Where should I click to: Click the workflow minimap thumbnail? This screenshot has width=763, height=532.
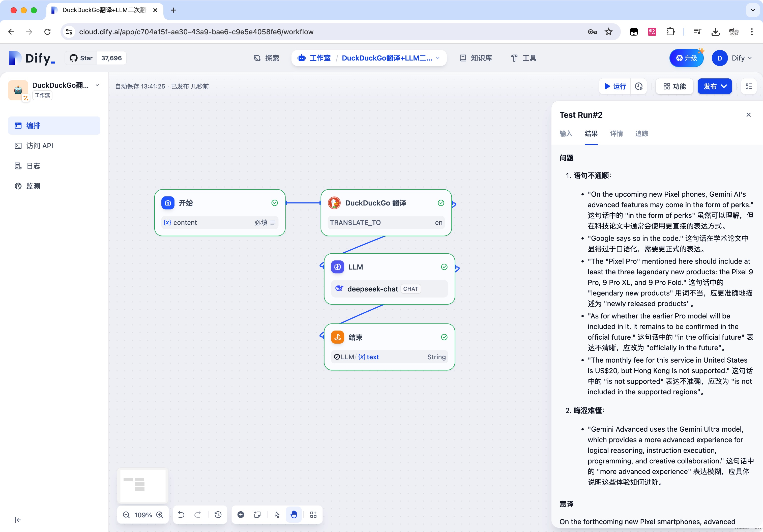click(x=143, y=485)
